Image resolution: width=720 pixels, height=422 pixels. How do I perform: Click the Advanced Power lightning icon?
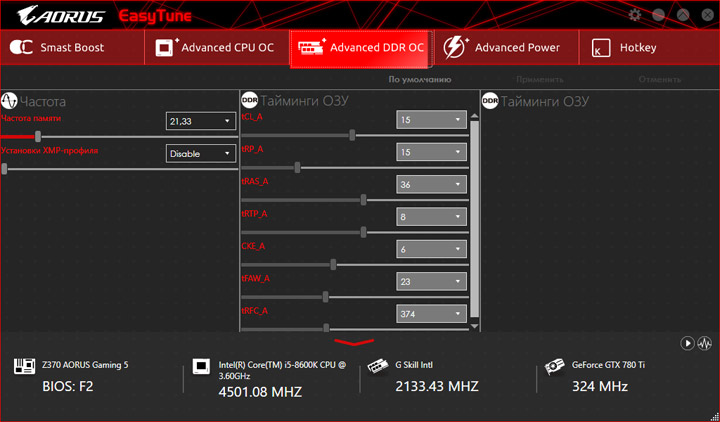tap(456, 47)
